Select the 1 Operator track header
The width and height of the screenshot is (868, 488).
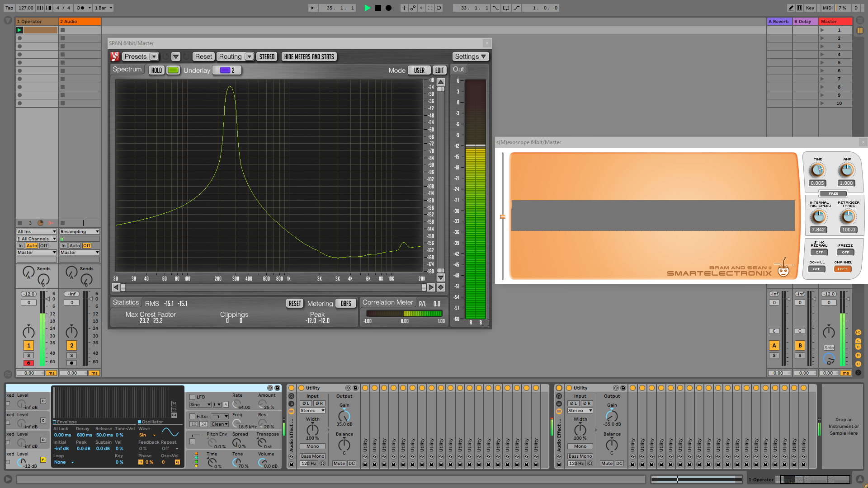point(37,21)
